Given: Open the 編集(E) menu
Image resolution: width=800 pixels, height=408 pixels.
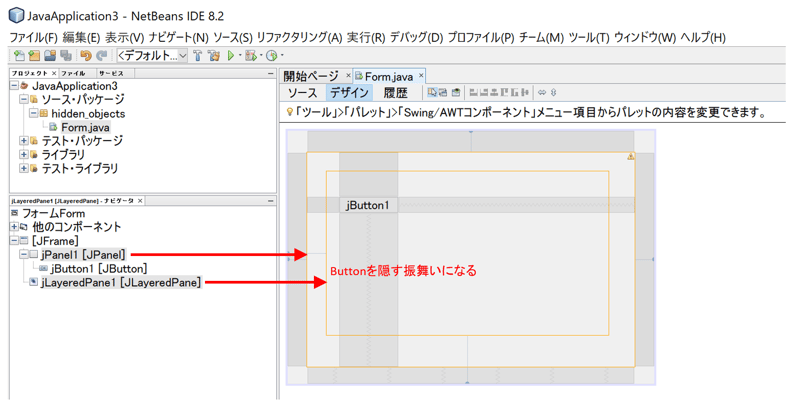Looking at the screenshot, I should pyautogui.click(x=82, y=37).
